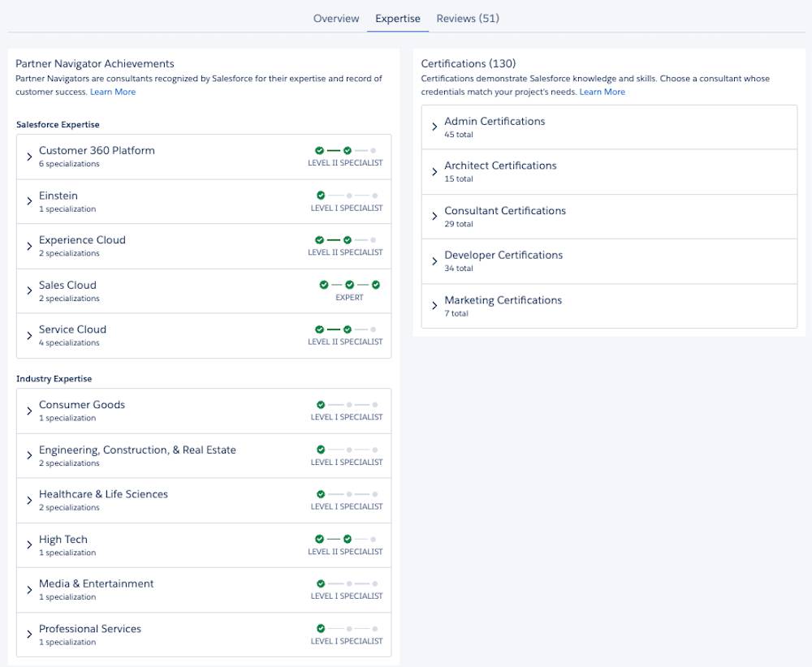Viewport: 812px width, 667px height.
Task: Click the '15 total' architect count
Action: tap(459, 179)
